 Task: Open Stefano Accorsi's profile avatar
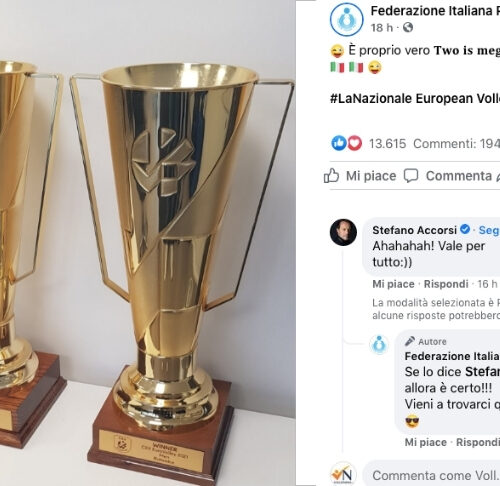(x=343, y=232)
